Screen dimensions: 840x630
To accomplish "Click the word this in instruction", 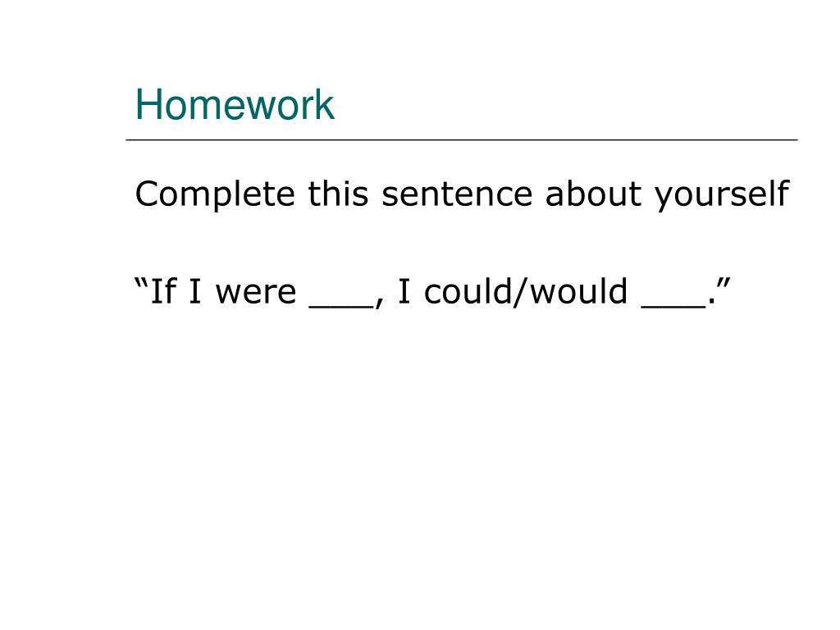I will tap(338, 193).
